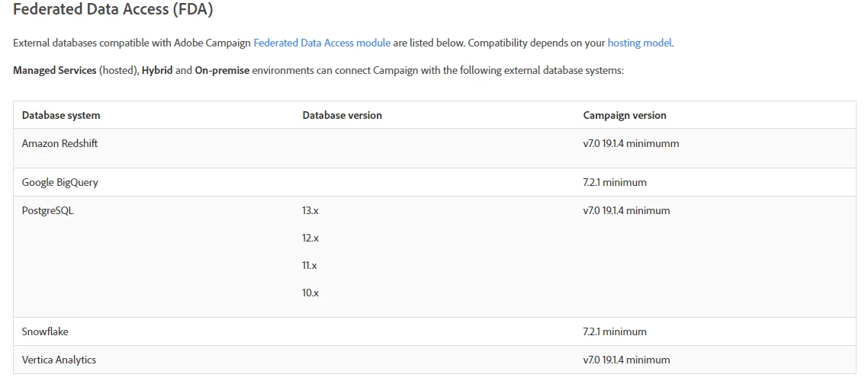Click Amazon Redshift's 'v7.0 19.1.4 minimumm' value
Viewport: 868px width, 384px height.
click(x=631, y=143)
